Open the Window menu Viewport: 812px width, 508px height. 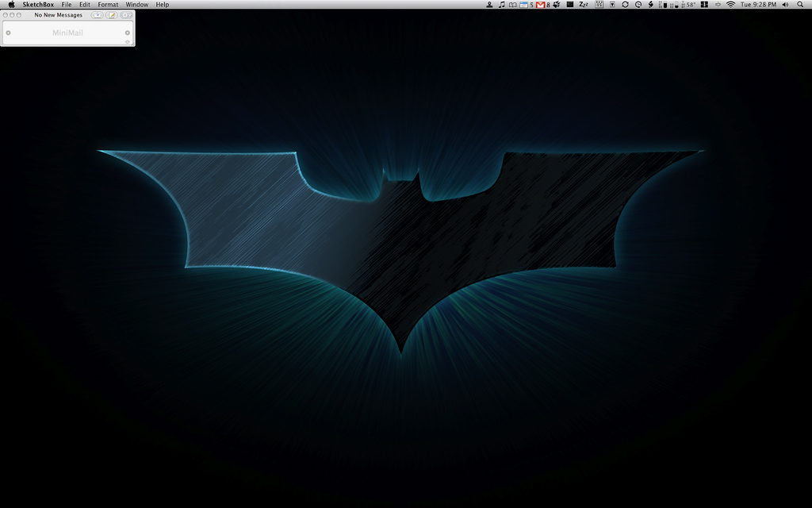136,4
